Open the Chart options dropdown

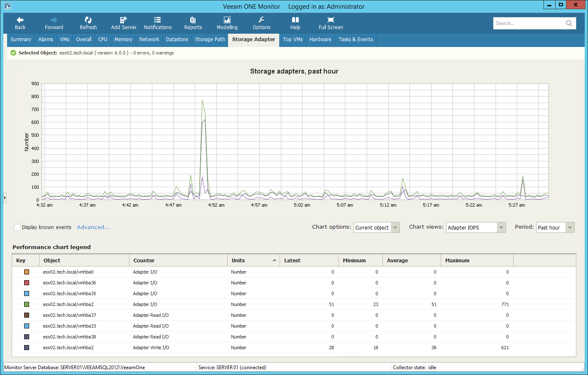tap(377, 227)
